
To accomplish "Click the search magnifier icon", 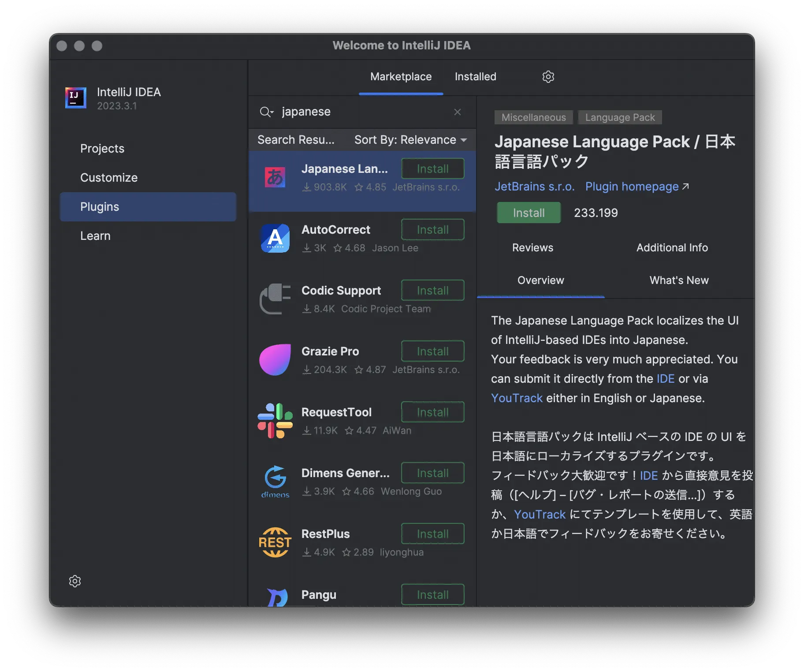I will [266, 112].
